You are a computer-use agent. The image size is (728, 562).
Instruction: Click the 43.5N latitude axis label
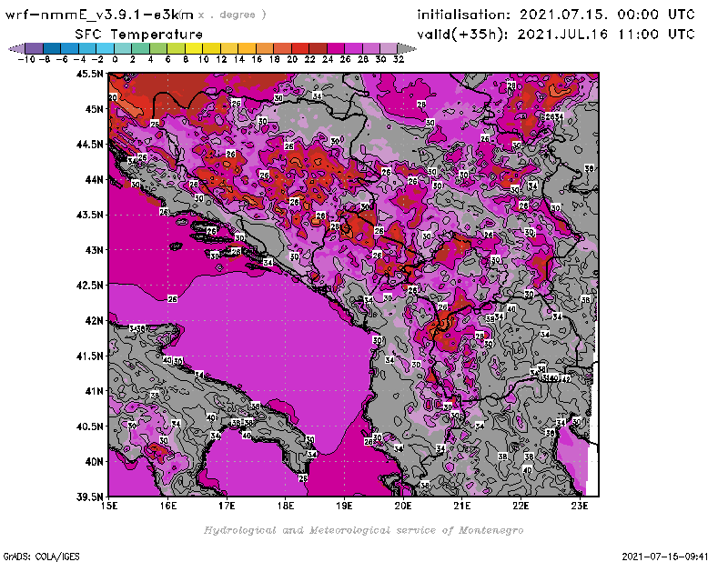(89, 215)
